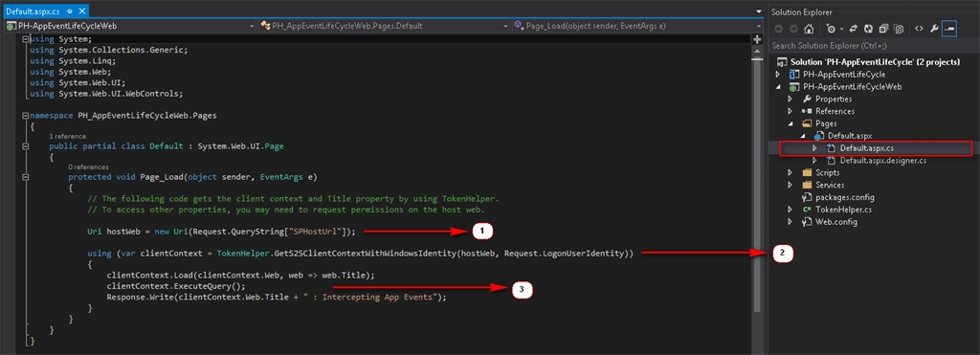The image size is (980, 355).
Task: Open Properties via the wrench icon
Action: [x=934, y=29]
